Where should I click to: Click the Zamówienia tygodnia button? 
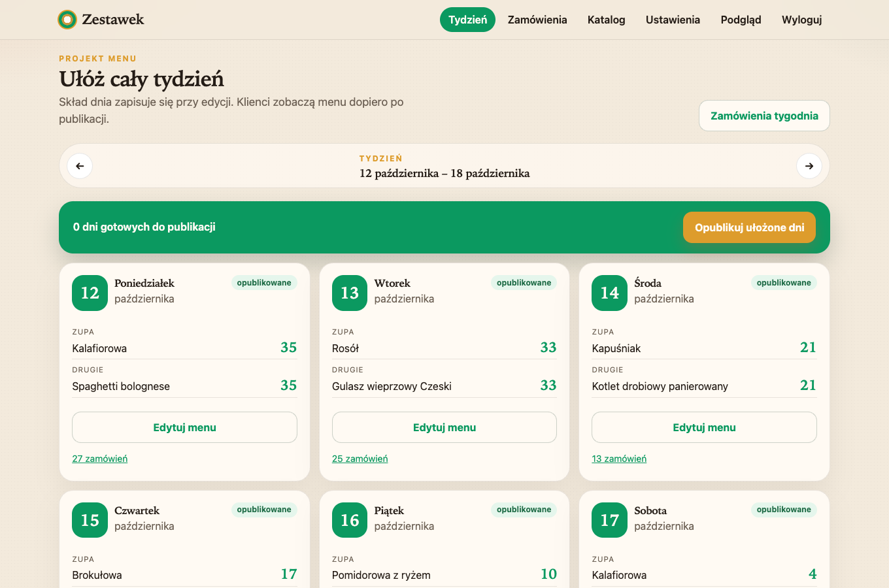tap(764, 116)
